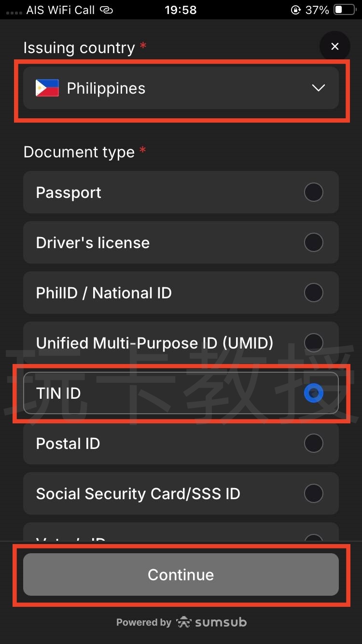This screenshot has height=644, width=362.
Task: Select Postal ID radio button
Action: tap(313, 443)
